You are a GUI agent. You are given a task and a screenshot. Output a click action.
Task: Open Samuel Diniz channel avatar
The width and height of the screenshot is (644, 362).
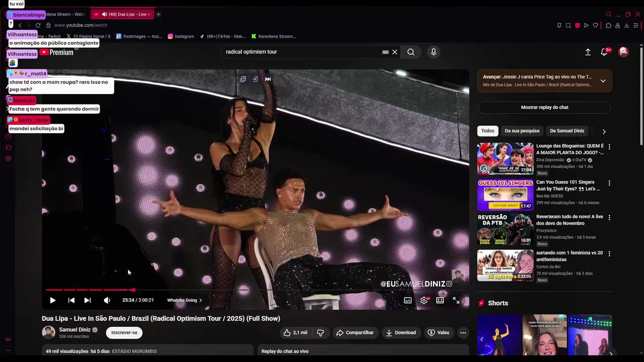[48, 332]
